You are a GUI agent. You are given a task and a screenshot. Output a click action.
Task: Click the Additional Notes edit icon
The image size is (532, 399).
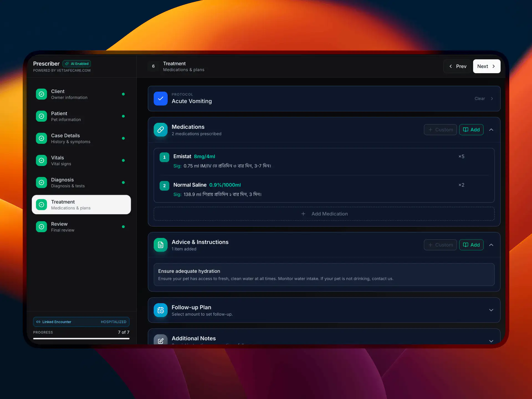tap(161, 340)
